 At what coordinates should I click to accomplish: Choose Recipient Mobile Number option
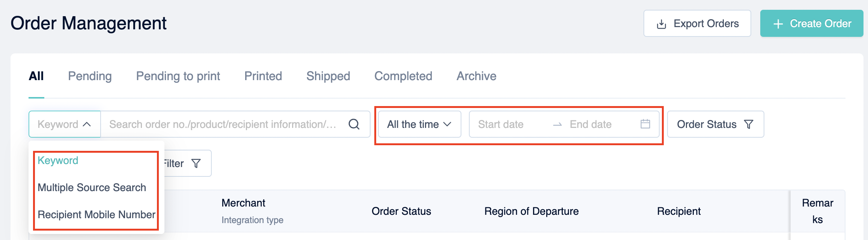click(x=96, y=214)
